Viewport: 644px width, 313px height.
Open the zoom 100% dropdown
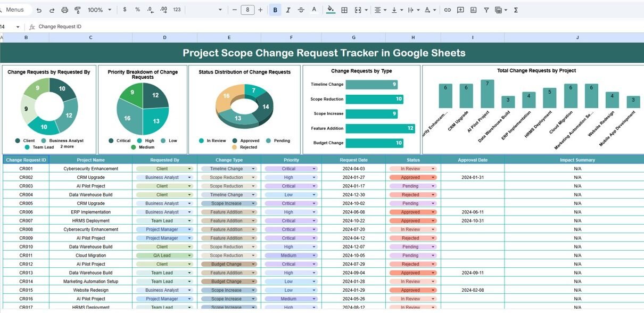click(99, 10)
